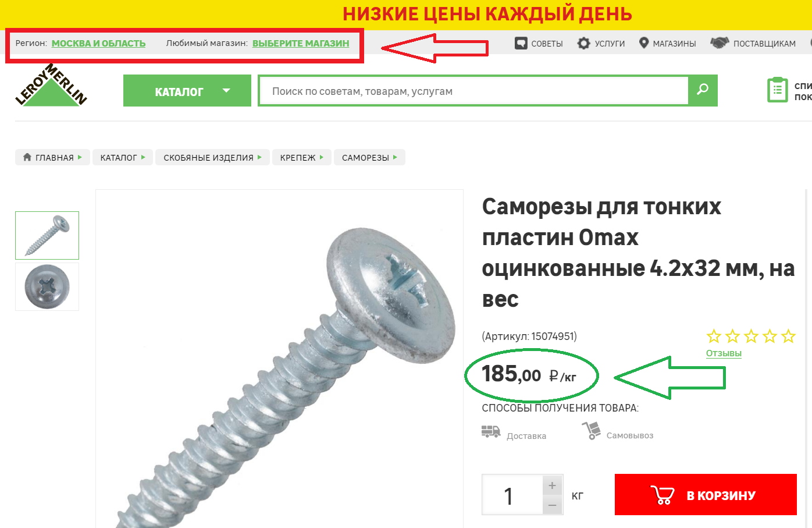Screen dimensions: 812x528
Task: Click the search magnifier icon
Action: point(703,90)
